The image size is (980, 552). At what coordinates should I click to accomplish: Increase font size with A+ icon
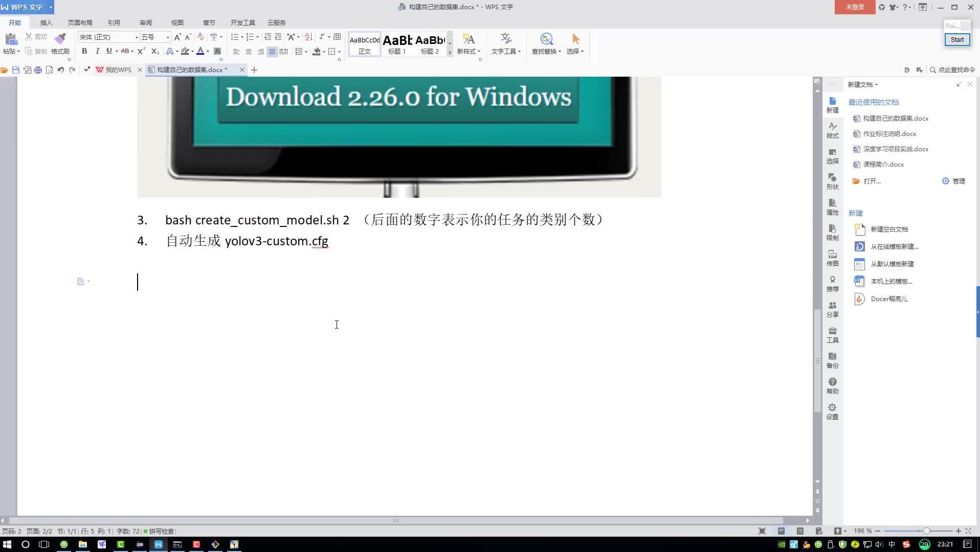pyautogui.click(x=177, y=37)
